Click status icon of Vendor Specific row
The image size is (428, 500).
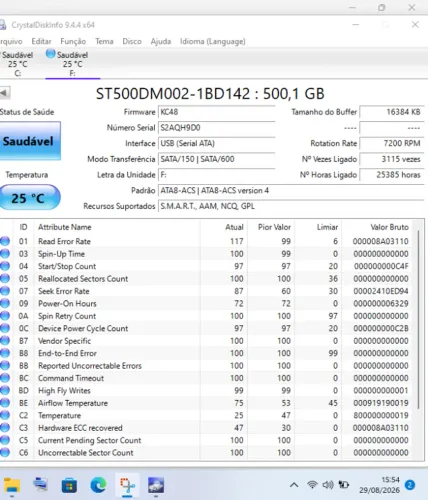(5, 341)
